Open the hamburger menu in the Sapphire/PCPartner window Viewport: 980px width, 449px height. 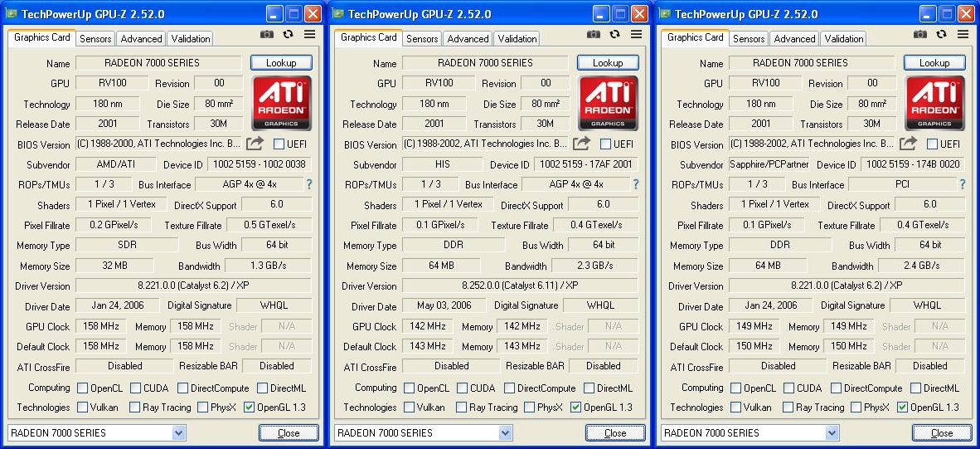tap(963, 34)
